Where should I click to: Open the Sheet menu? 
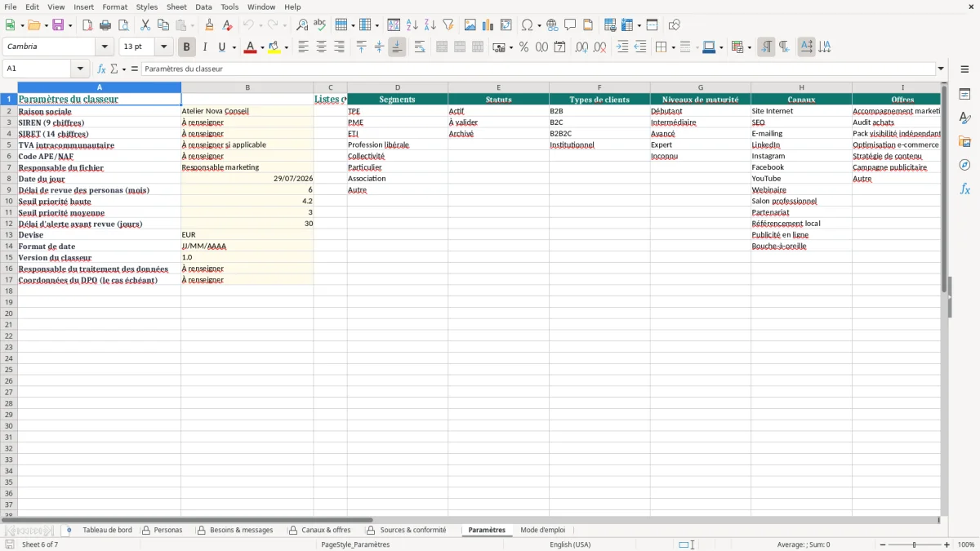pyautogui.click(x=176, y=7)
